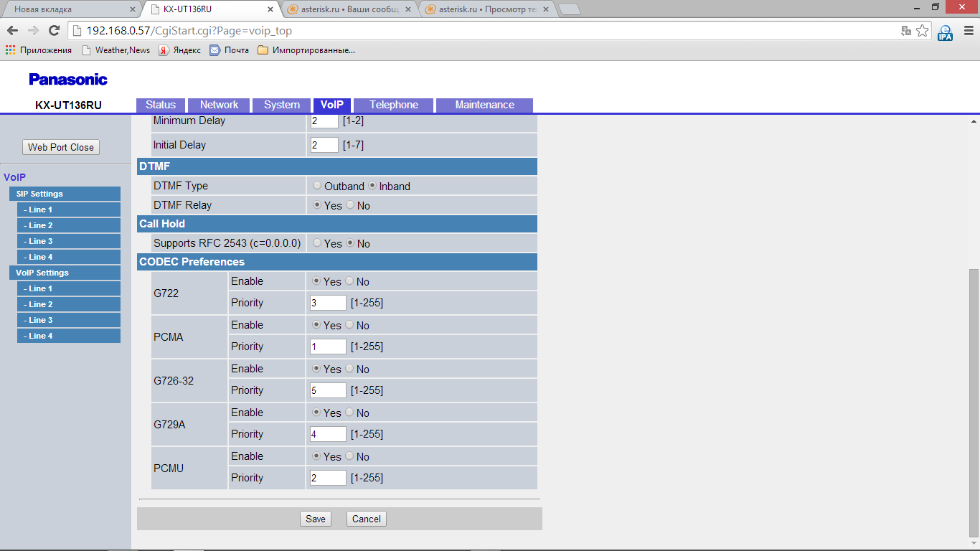
Task: Click the PCMA Priority input field
Action: point(328,347)
